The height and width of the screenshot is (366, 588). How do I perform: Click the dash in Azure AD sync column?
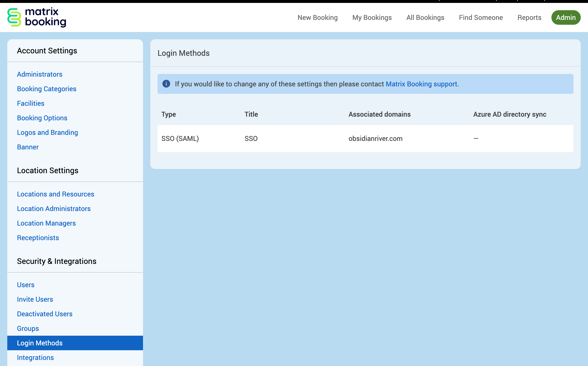476,138
